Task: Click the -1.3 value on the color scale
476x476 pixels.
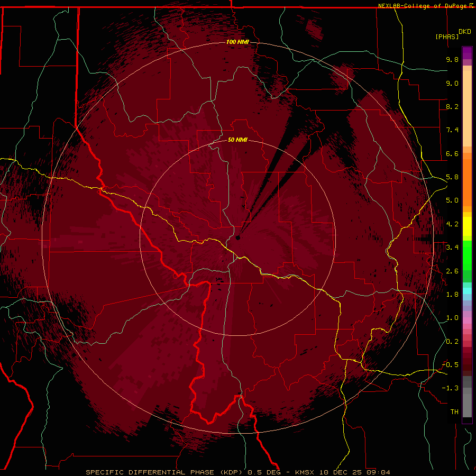Action: 450,388
